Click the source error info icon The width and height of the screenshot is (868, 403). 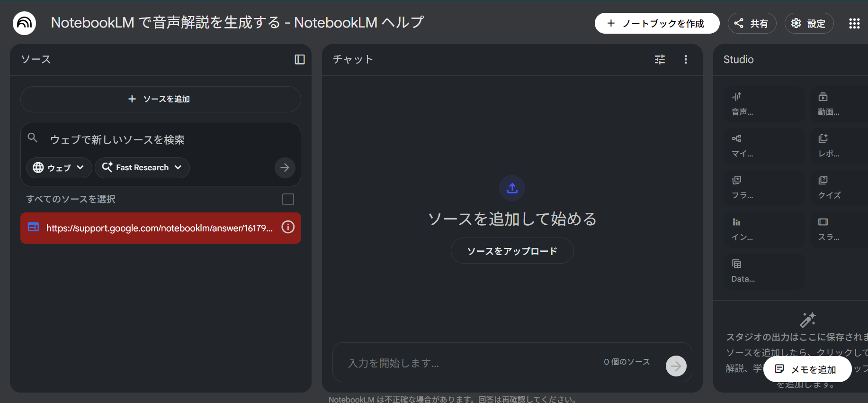click(288, 227)
